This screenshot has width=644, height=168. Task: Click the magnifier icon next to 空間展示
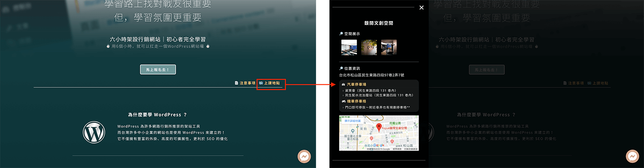click(341, 33)
